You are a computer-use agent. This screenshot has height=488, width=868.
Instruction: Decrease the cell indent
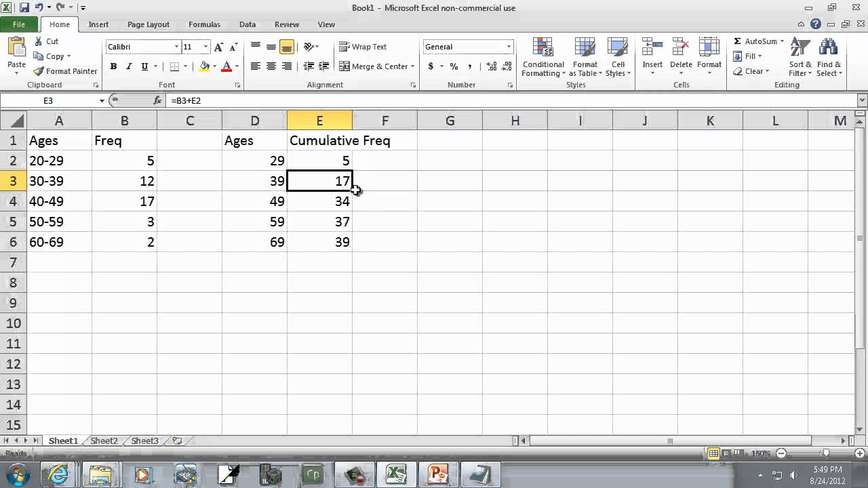309,66
